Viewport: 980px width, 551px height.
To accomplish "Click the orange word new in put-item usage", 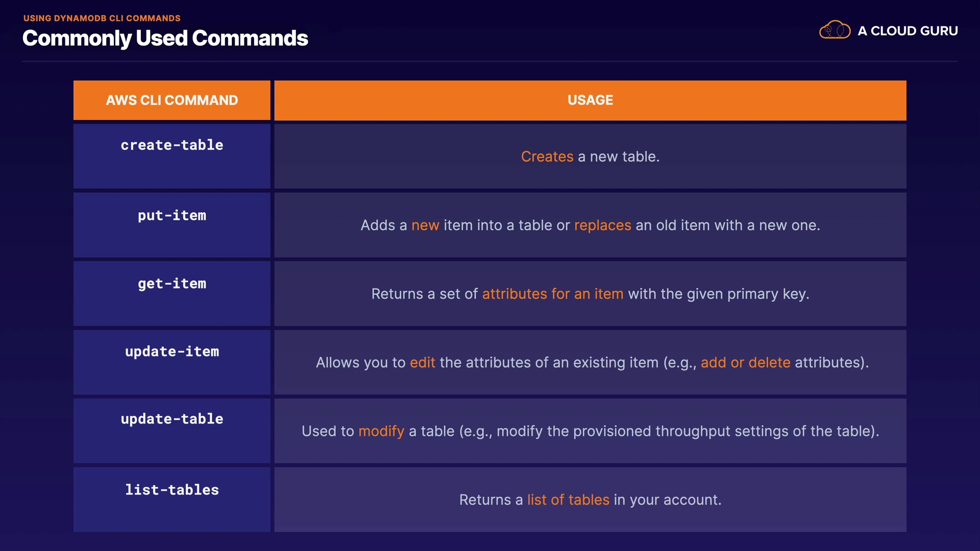I will pyautogui.click(x=425, y=226).
